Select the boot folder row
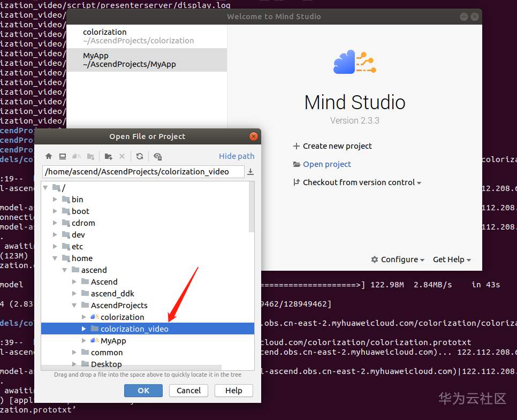The height and width of the screenshot is (420, 517). point(147,211)
